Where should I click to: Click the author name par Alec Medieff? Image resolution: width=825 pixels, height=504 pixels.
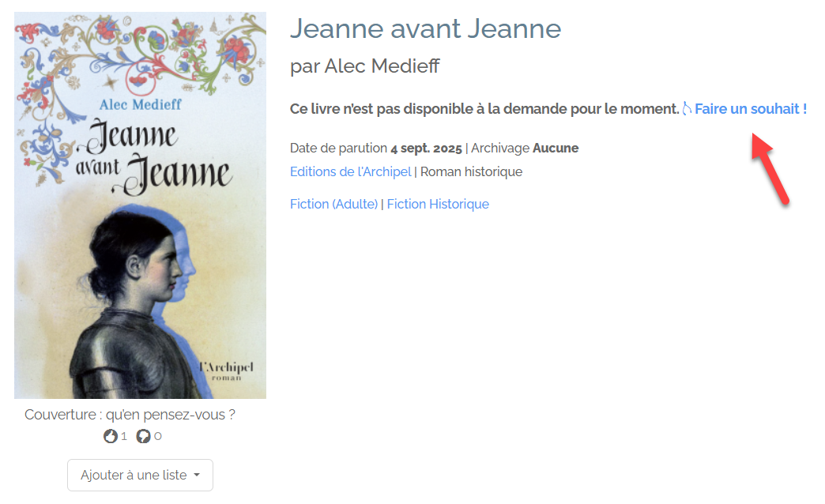pos(364,66)
